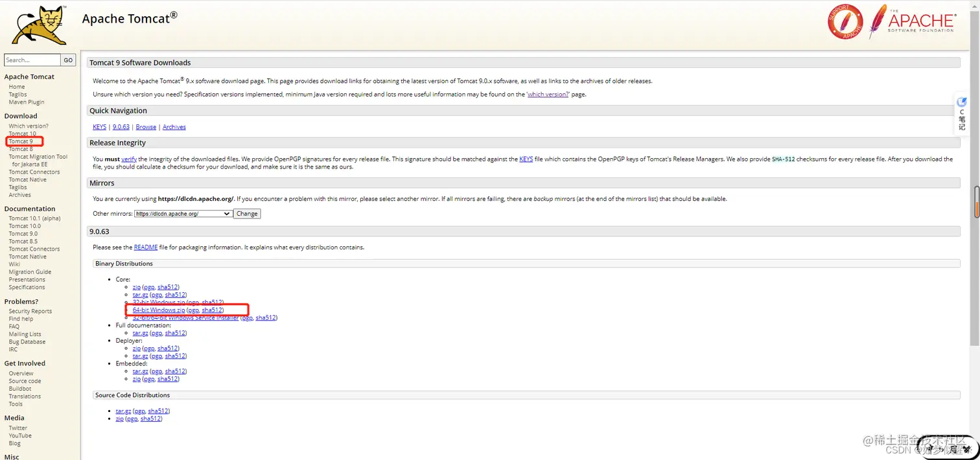Click the 'which version?' link in welcome text
980x460 pixels.
(548, 95)
